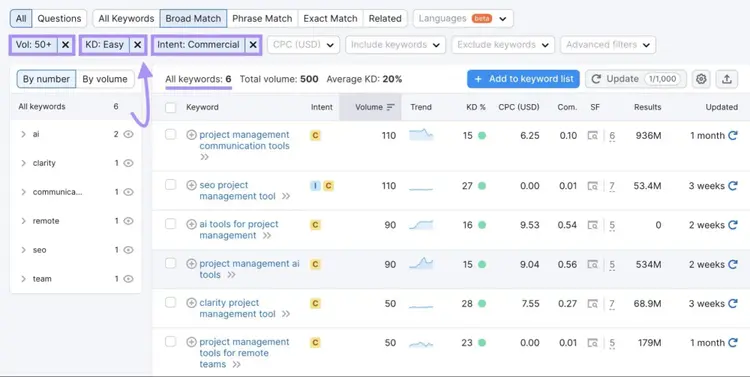The image size is (750, 377).
Task: Open the Intent: Commercial filter chip
Action: click(199, 45)
